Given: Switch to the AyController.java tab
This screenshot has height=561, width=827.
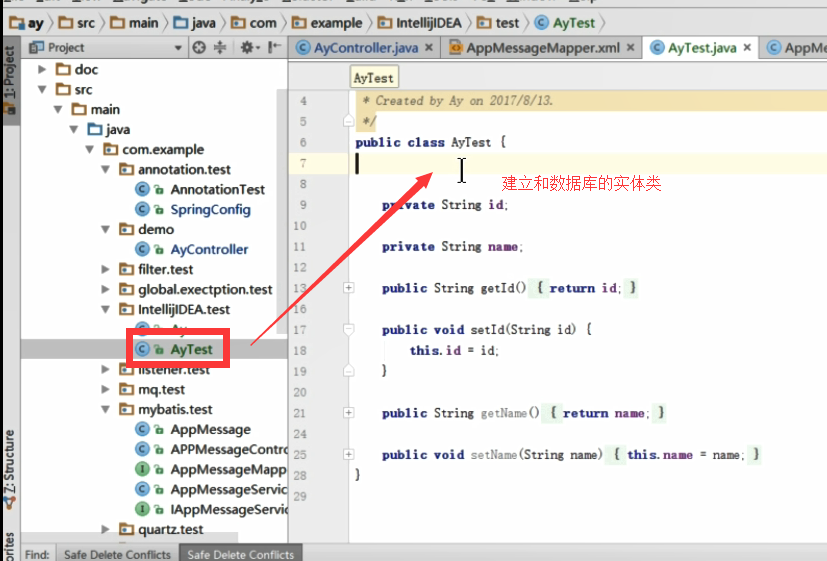Looking at the screenshot, I should click(365, 48).
